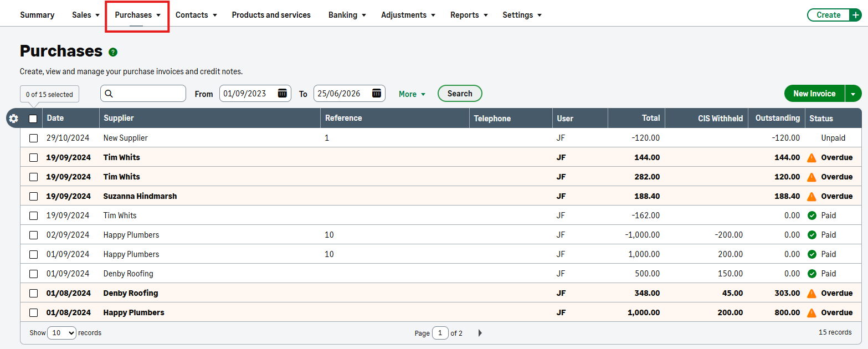
Task: Go to the Summary tab
Action: click(37, 15)
